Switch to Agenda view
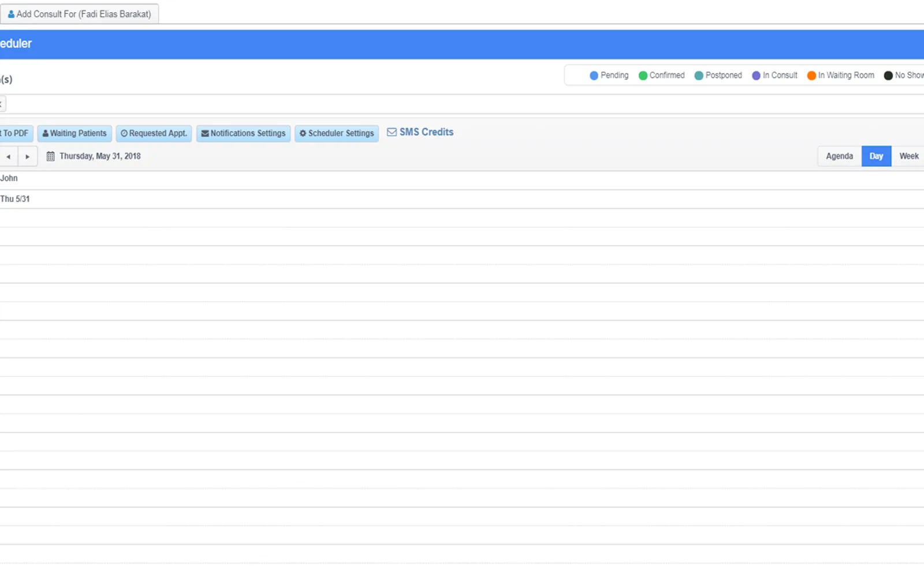This screenshot has width=924, height=578. (x=839, y=156)
